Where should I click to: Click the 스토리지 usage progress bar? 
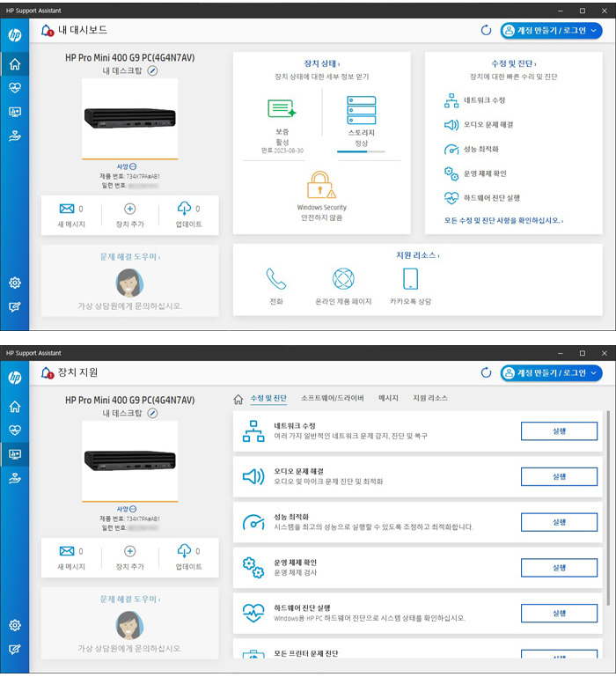[x=361, y=152]
